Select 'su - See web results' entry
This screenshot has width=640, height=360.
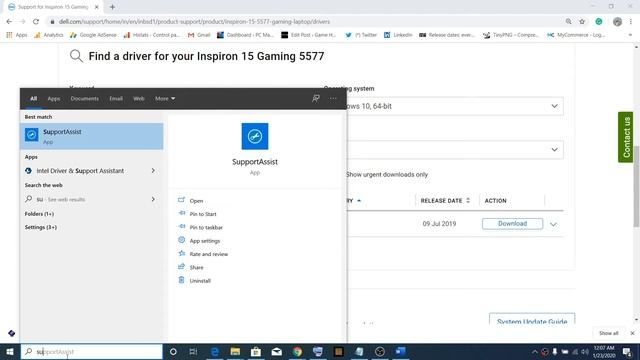60,199
